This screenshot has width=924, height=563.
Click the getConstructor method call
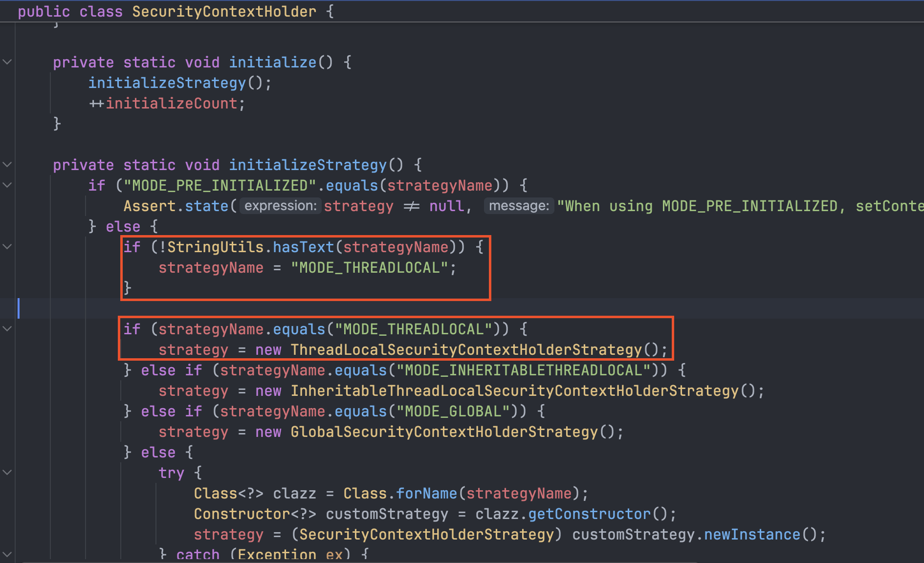[590, 514]
